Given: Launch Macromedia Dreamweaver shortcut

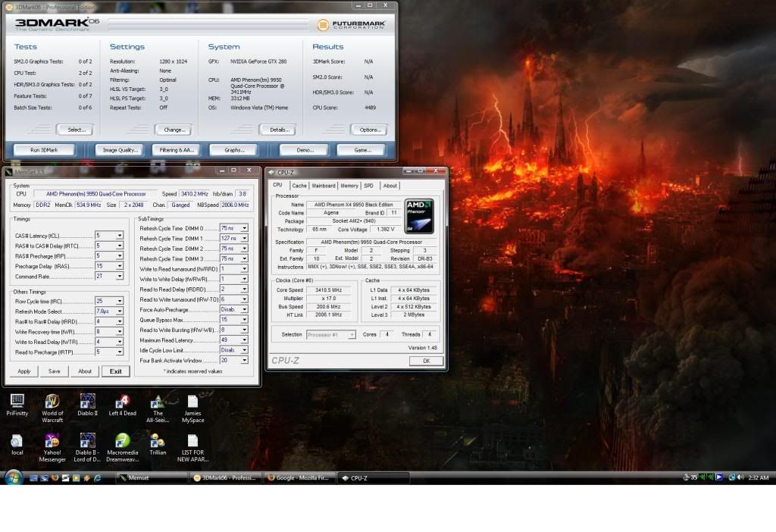Looking at the screenshot, I should (x=122, y=447).
